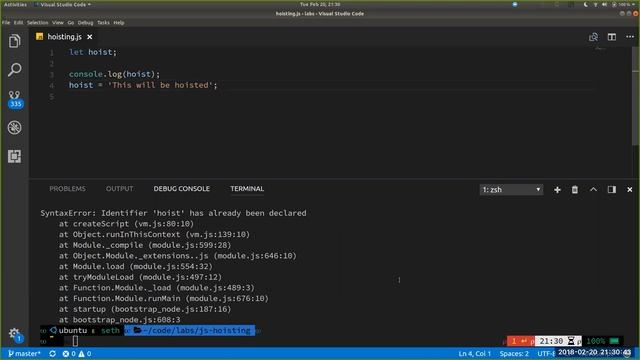Click the synchronize changes icon in status bar
The height and width of the screenshot is (360, 640).
pos(52,353)
